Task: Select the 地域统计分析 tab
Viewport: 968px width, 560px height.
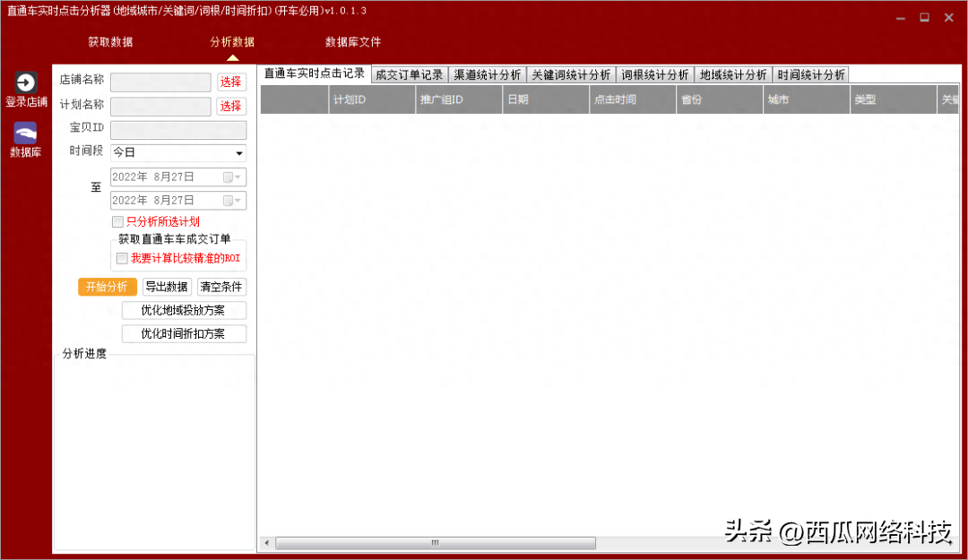Action: 732,75
